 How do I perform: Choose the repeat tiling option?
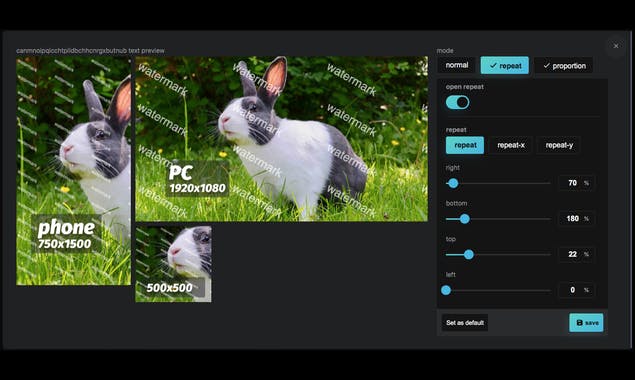pyautogui.click(x=465, y=145)
